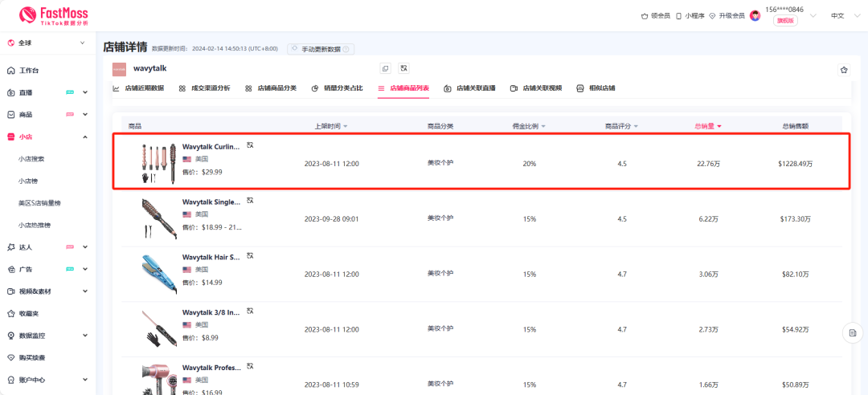Click translate icon next to Wavytalk Hair product
The height and width of the screenshot is (395, 868).
point(250,255)
